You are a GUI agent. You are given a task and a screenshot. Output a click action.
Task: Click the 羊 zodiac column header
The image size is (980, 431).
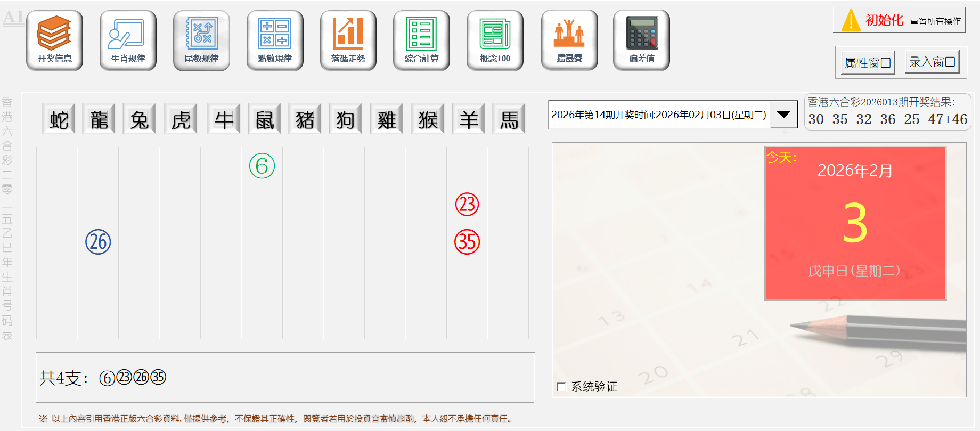point(469,119)
